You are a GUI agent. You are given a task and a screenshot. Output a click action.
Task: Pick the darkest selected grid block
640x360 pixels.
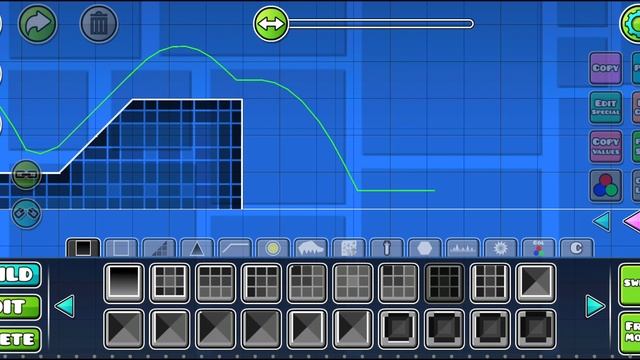[x=444, y=283]
